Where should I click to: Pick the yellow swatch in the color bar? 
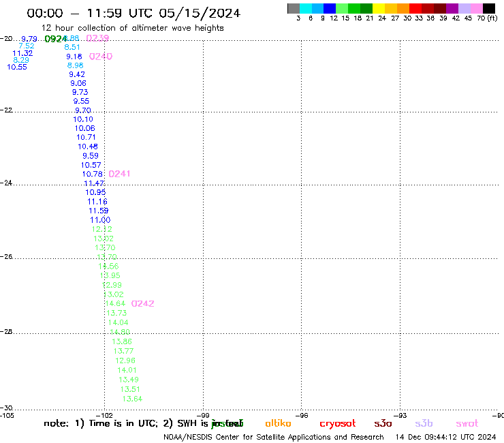coord(379,8)
